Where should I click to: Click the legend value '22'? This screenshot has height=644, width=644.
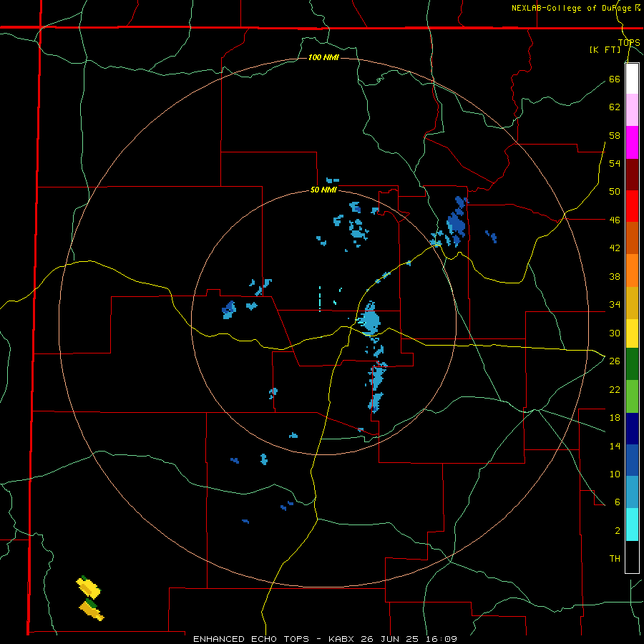pyautogui.click(x=615, y=390)
